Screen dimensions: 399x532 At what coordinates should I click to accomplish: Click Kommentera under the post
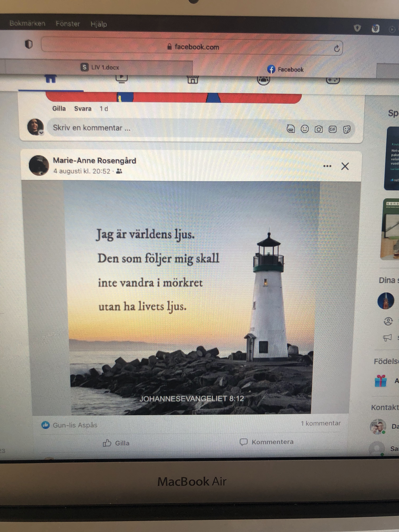(x=267, y=442)
